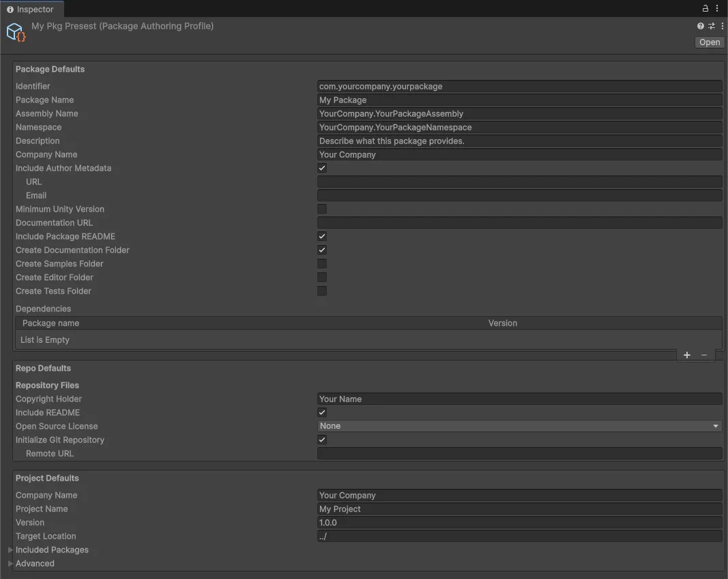Edit Package Defaults Company Name field
The width and height of the screenshot is (728, 579).
point(519,155)
